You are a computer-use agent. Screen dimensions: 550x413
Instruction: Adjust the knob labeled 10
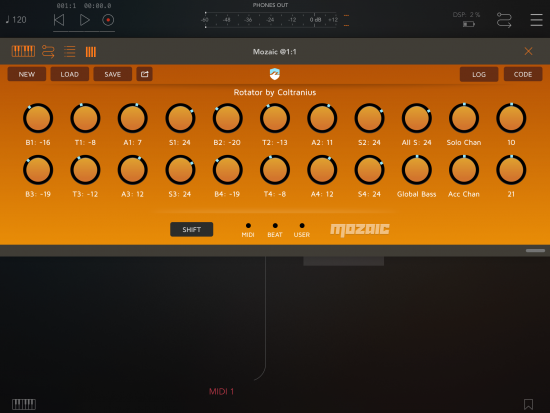click(511, 118)
